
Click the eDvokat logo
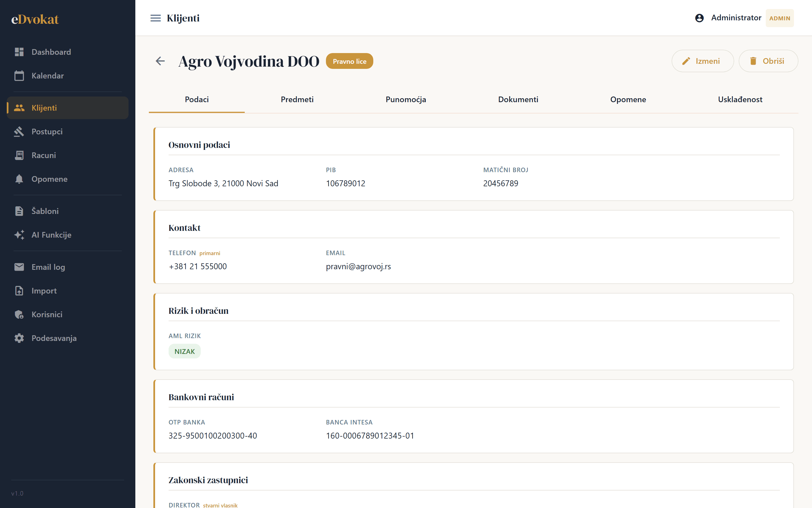click(x=35, y=19)
